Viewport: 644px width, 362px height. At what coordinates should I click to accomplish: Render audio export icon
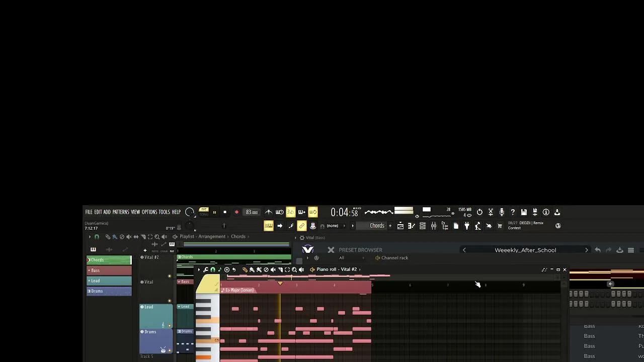(535, 212)
